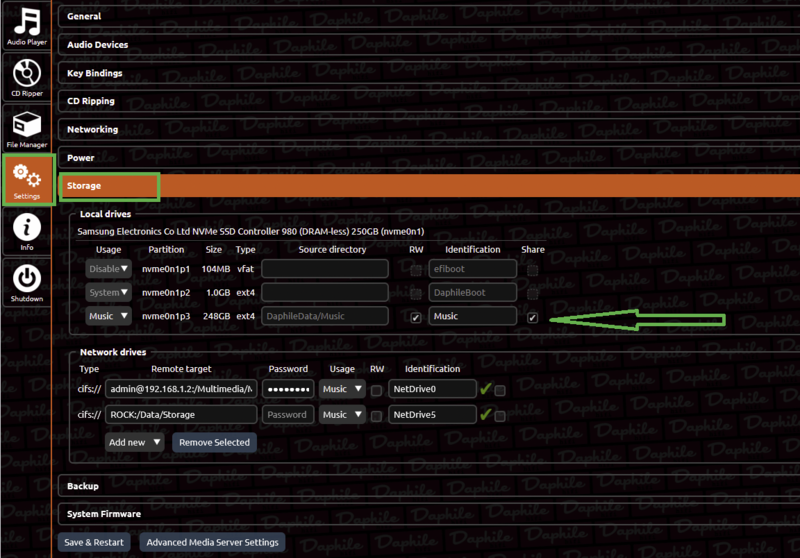Open Advanced Media Server Settings

(210, 542)
